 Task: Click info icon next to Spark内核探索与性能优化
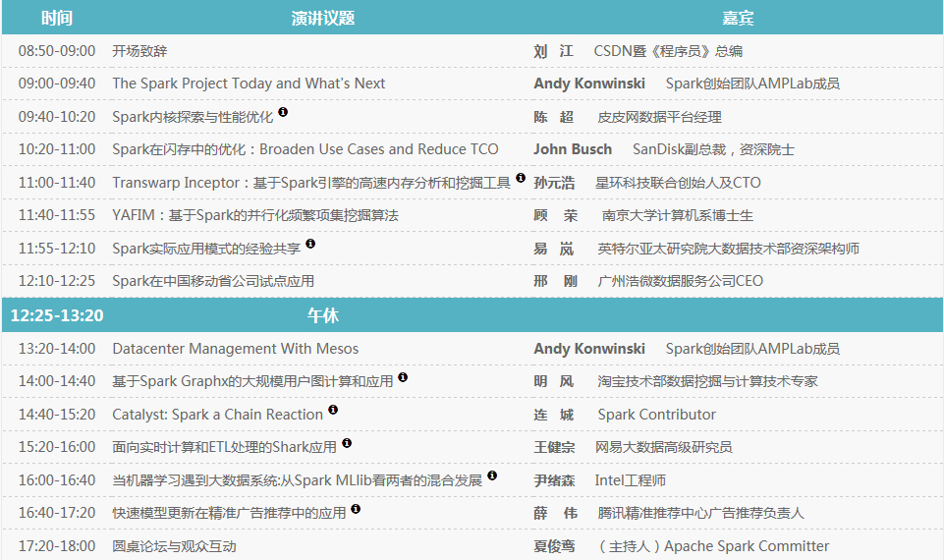pos(283,112)
